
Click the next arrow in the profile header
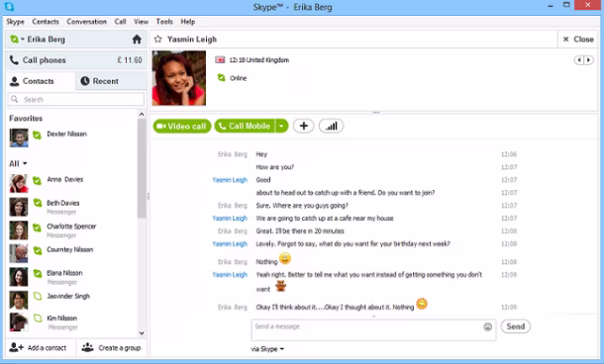point(588,60)
